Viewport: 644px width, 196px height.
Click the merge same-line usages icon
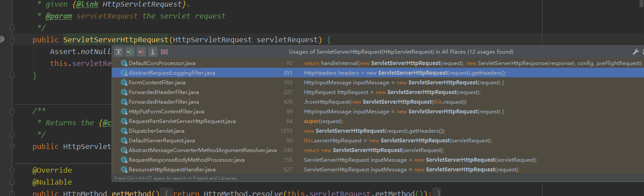point(119,52)
